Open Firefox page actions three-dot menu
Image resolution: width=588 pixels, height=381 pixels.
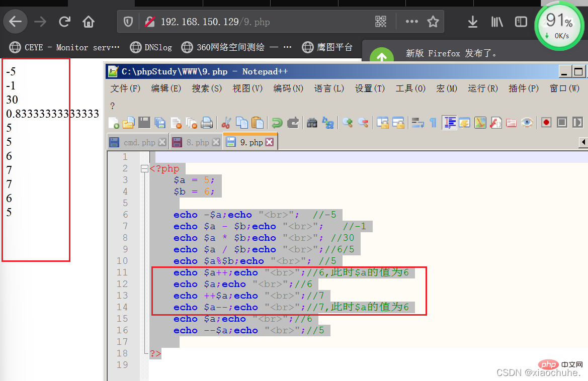click(412, 22)
